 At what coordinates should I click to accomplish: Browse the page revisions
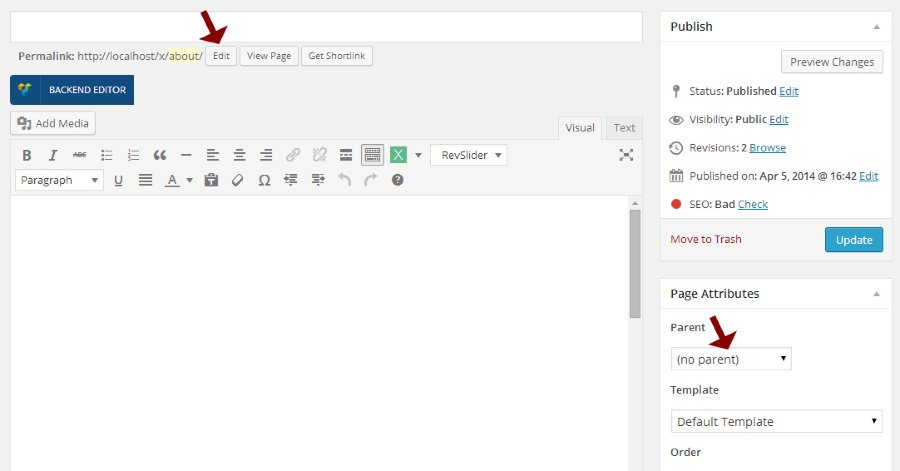point(767,147)
